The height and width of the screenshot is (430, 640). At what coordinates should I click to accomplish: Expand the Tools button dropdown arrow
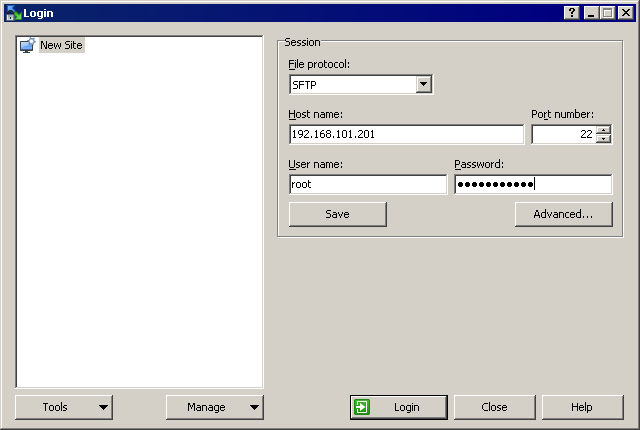[103, 407]
